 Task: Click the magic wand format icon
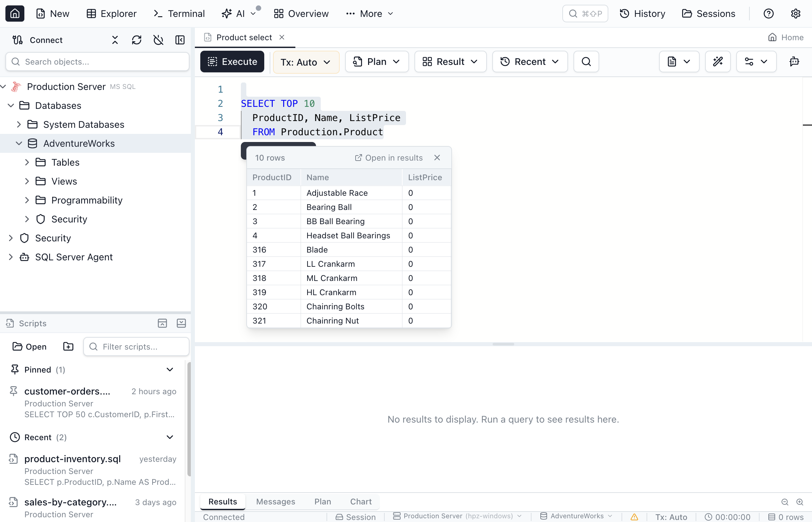[x=718, y=62]
